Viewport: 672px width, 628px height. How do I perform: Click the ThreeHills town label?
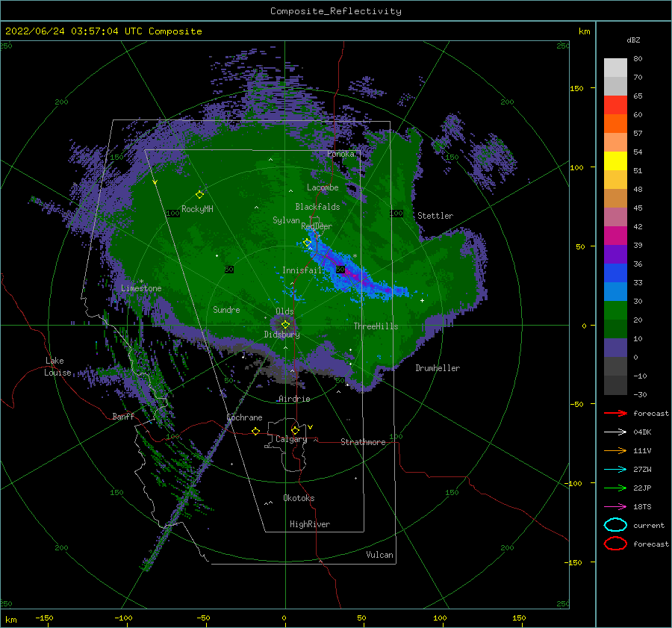[x=376, y=326]
